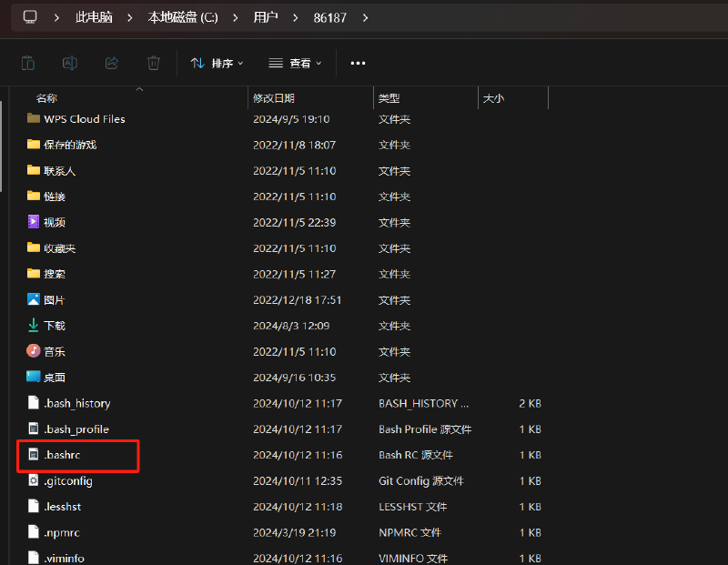Click date 2024/10/11 12:35 of .gitconfig

click(x=298, y=481)
